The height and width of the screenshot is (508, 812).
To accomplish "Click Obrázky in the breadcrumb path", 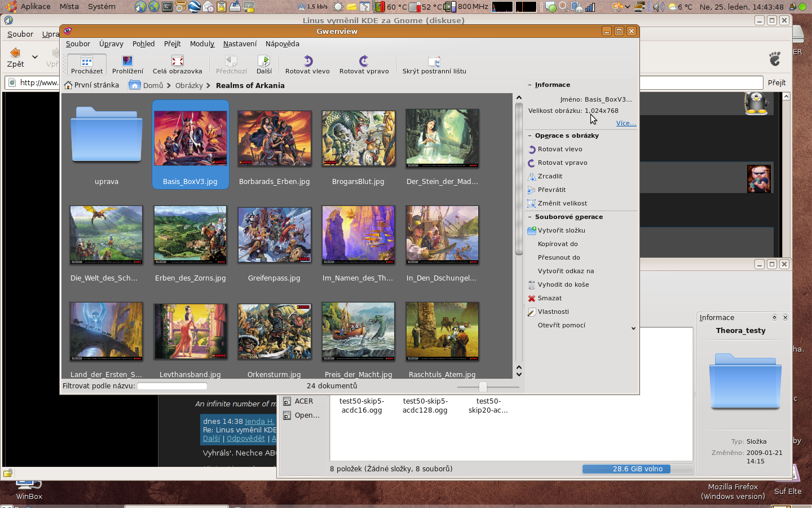I will [x=189, y=86].
